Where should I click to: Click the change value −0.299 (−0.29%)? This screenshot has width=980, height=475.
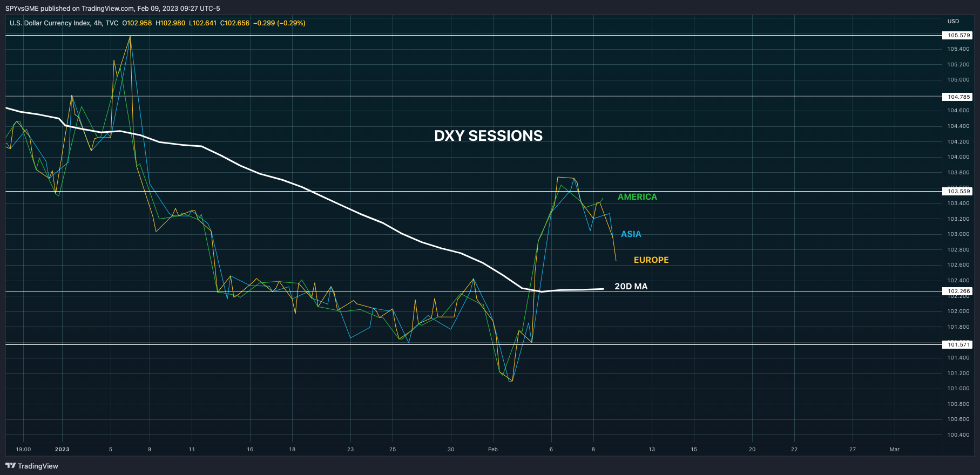coord(280,23)
